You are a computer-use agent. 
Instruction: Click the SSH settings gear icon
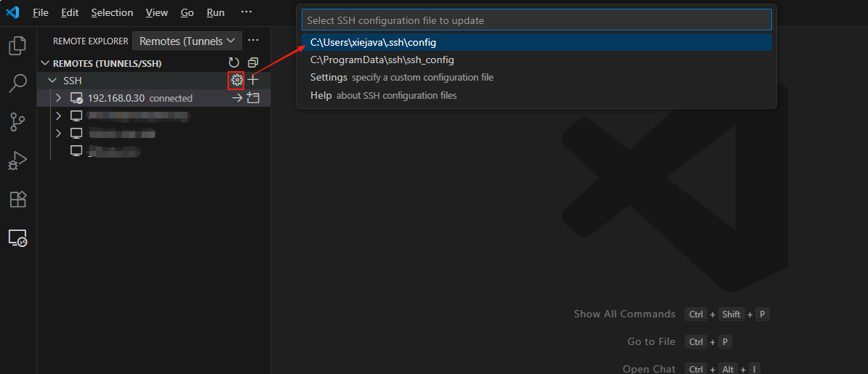(x=236, y=80)
